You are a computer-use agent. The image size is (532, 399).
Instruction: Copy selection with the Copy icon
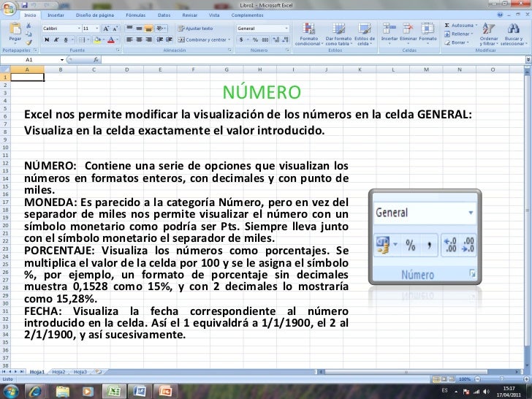[x=28, y=34]
